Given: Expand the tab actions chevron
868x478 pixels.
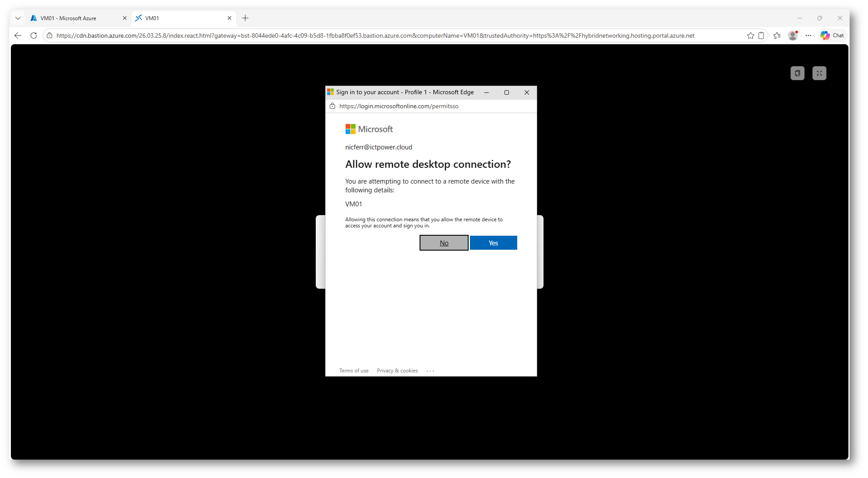Looking at the screenshot, I should pos(18,18).
